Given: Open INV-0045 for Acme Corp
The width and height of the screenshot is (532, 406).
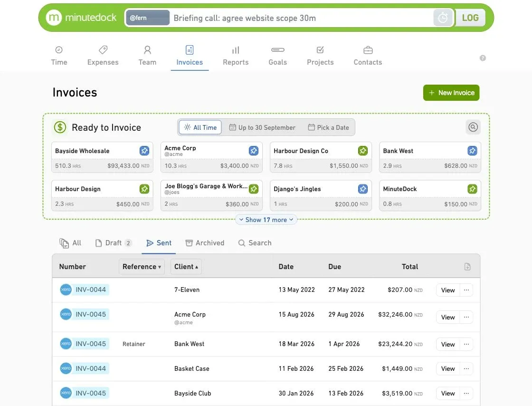Looking at the screenshot, I should (x=91, y=314).
